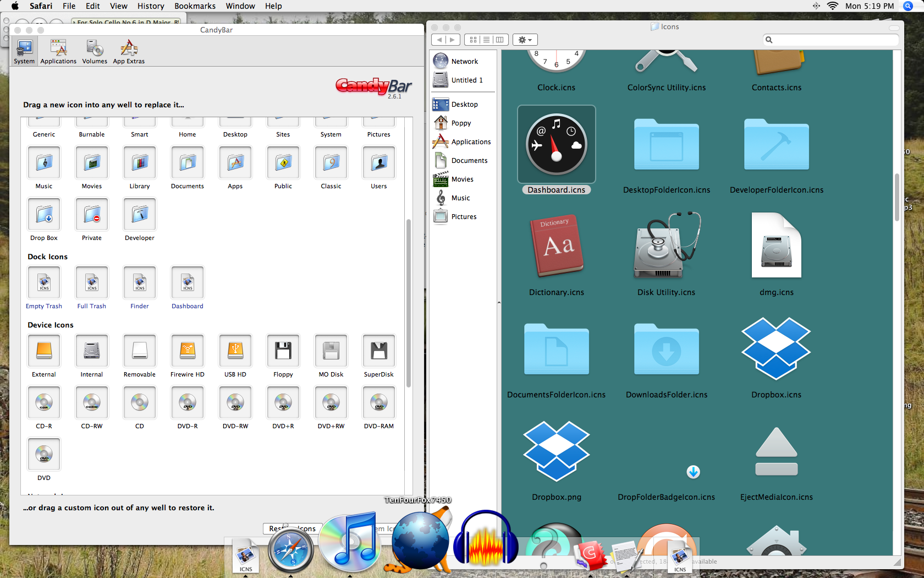Select the Finder dock icon well
This screenshot has width=924, height=578.
pos(140,283)
